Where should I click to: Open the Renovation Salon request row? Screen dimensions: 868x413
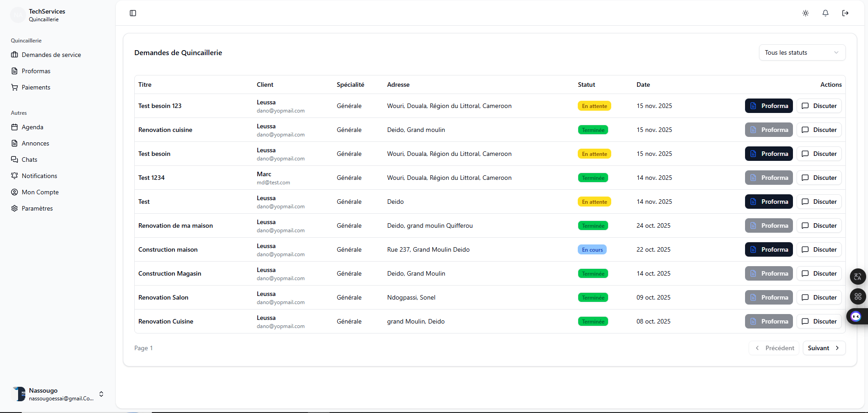pos(163,297)
